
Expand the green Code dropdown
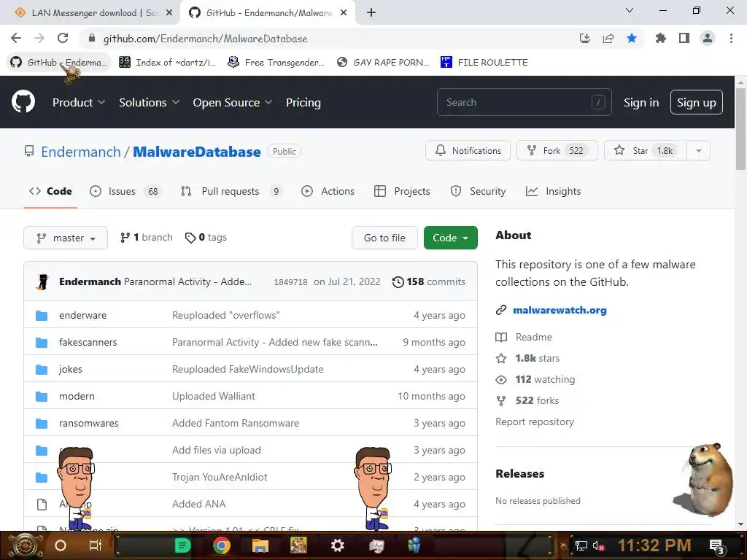point(450,238)
